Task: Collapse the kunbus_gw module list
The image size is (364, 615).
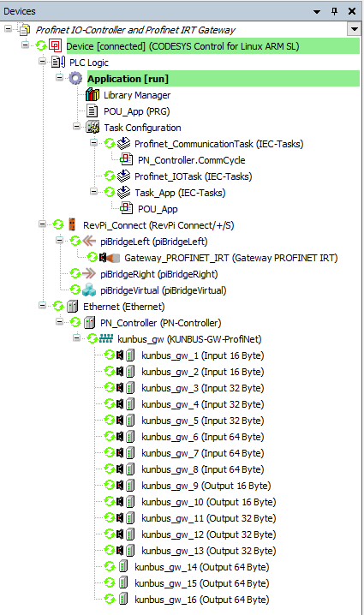Action: click(x=77, y=337)
